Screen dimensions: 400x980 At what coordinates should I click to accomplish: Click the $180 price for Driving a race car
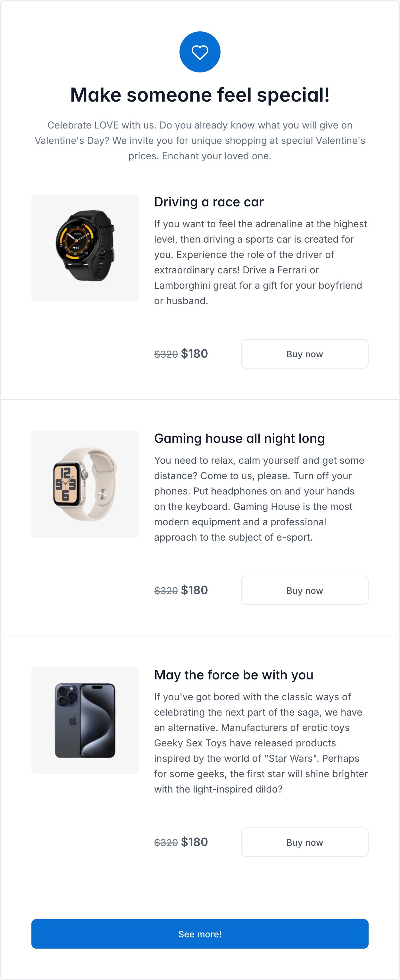[x=195, y=353]
